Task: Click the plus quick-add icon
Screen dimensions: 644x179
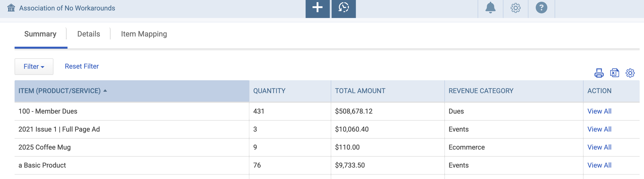Action: (x=317, y=8)
